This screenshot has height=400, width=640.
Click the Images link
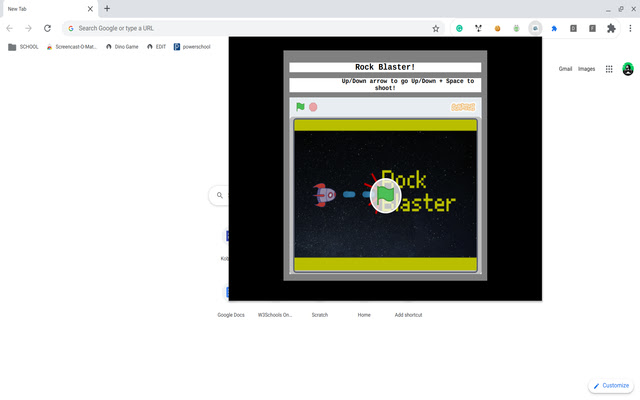pyautogui.click(x=587, y=69)
